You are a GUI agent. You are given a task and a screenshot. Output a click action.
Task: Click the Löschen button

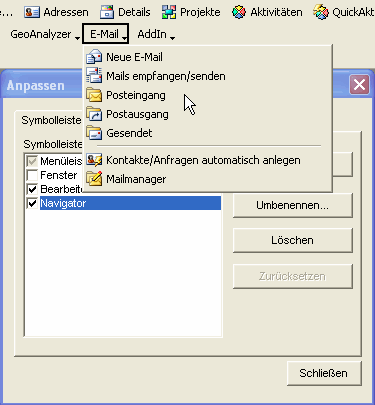292,240
